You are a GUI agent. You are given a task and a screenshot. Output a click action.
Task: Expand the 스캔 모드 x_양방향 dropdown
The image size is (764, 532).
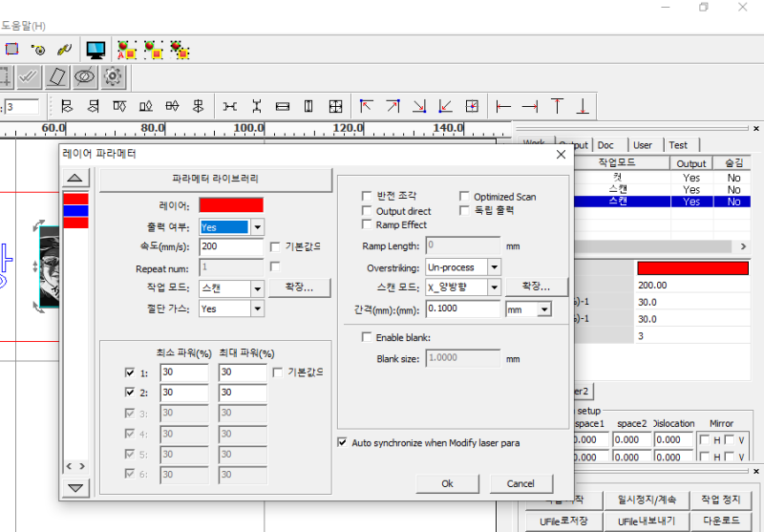tap(494, 287)
